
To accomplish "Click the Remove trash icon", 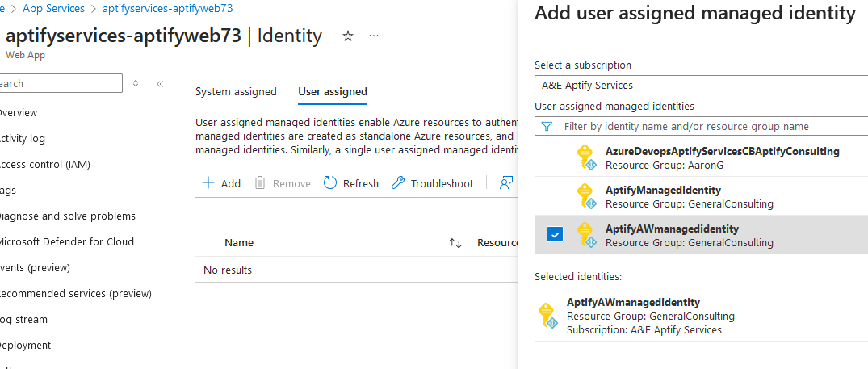I will (260, 183).
